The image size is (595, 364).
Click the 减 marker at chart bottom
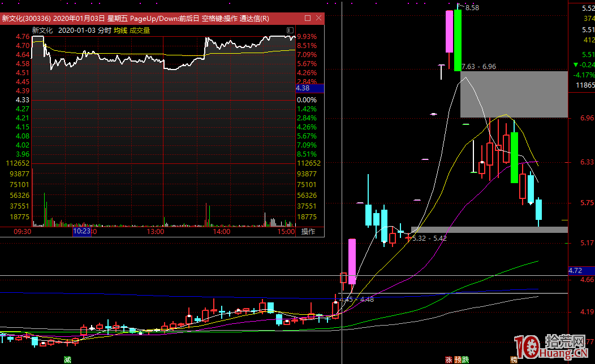pyautogui.click(x=67, y=359)
